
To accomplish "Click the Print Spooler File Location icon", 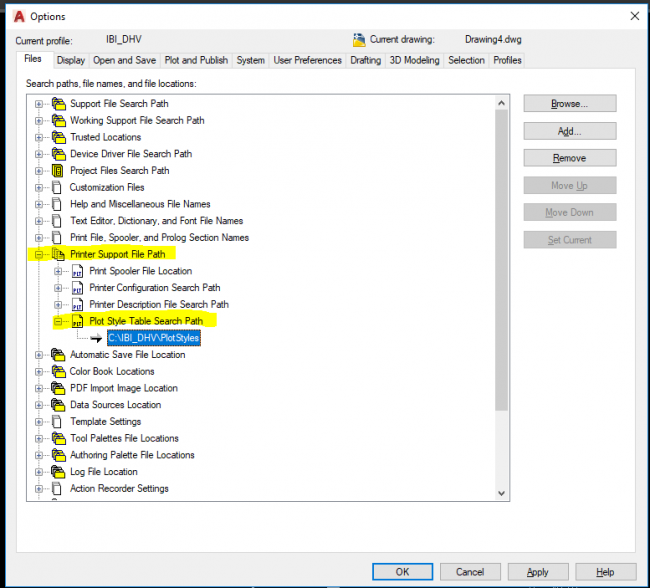I will tap(77, 271).
